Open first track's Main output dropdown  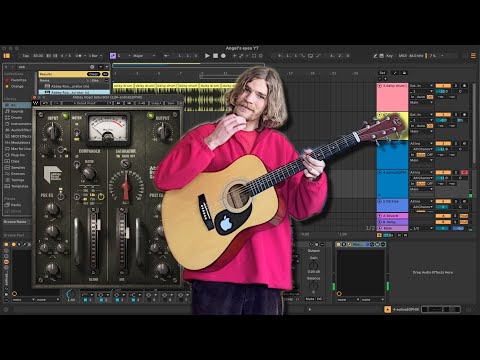[x=421, y=103]
